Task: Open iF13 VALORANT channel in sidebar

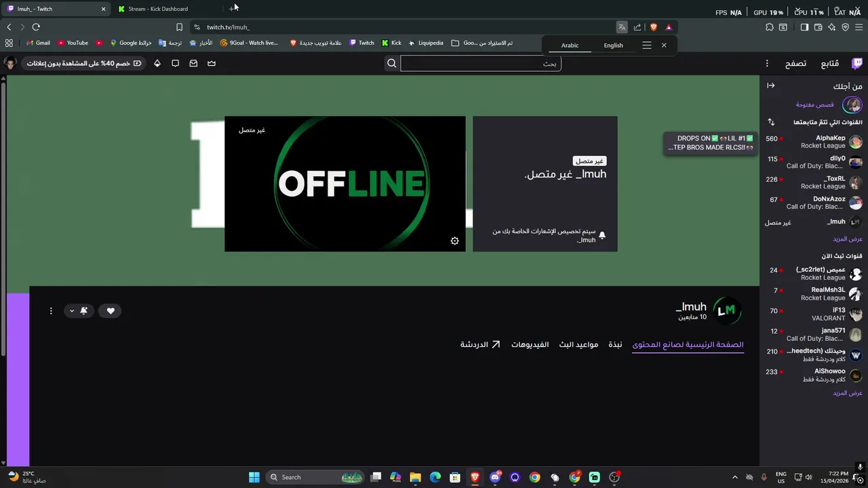Action: [x=814, y=314]
